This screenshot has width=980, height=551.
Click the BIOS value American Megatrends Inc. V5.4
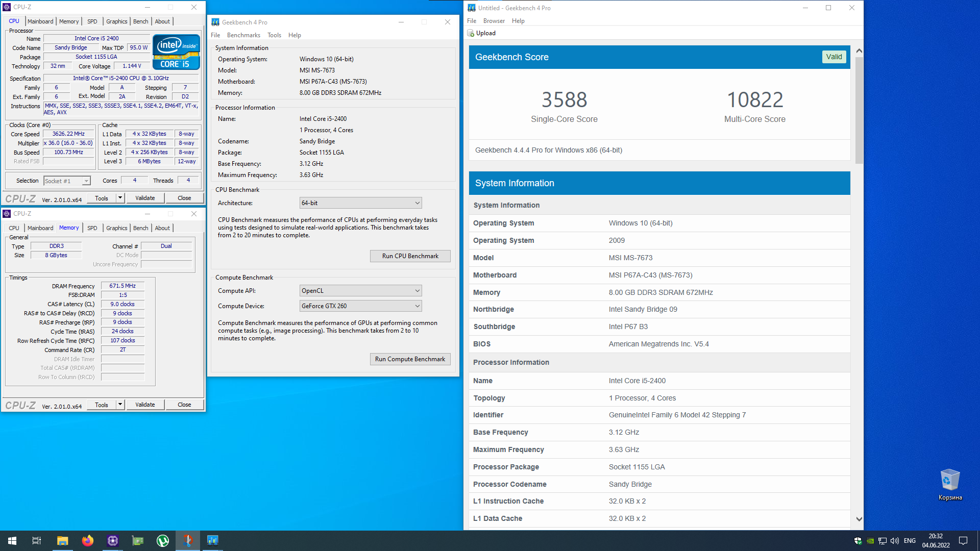pyautogui.click(x=658, y=344)
